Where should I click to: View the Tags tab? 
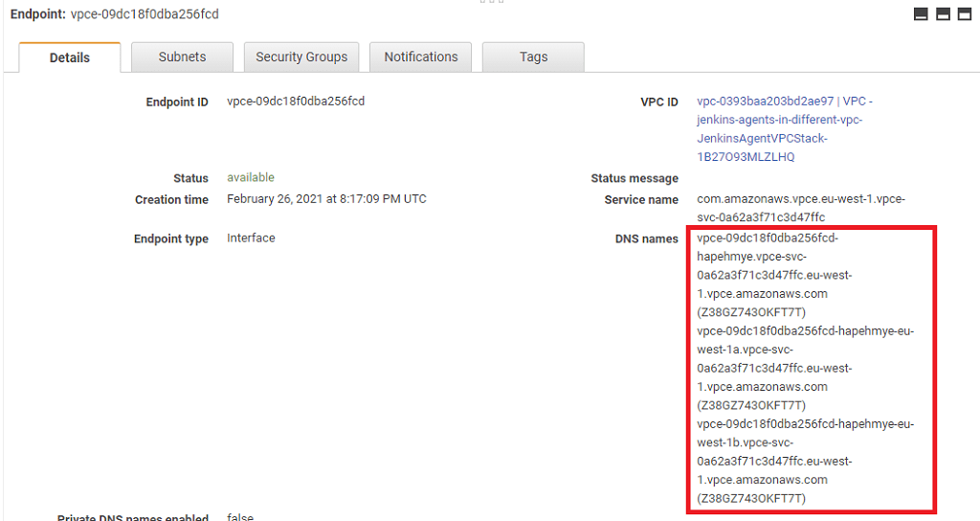[533, 57]
